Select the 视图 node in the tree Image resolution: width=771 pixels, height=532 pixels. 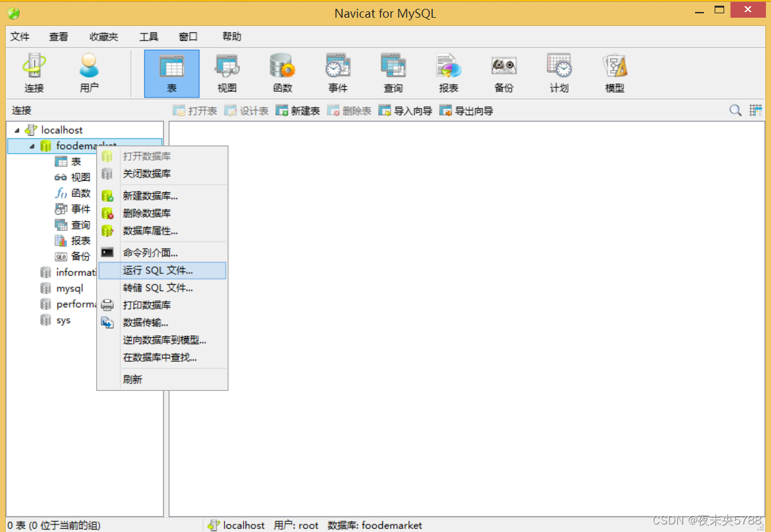(x=80, y=178)
